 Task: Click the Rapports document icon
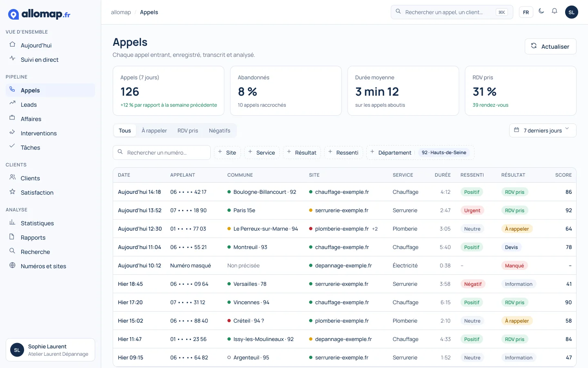point(12,237)
